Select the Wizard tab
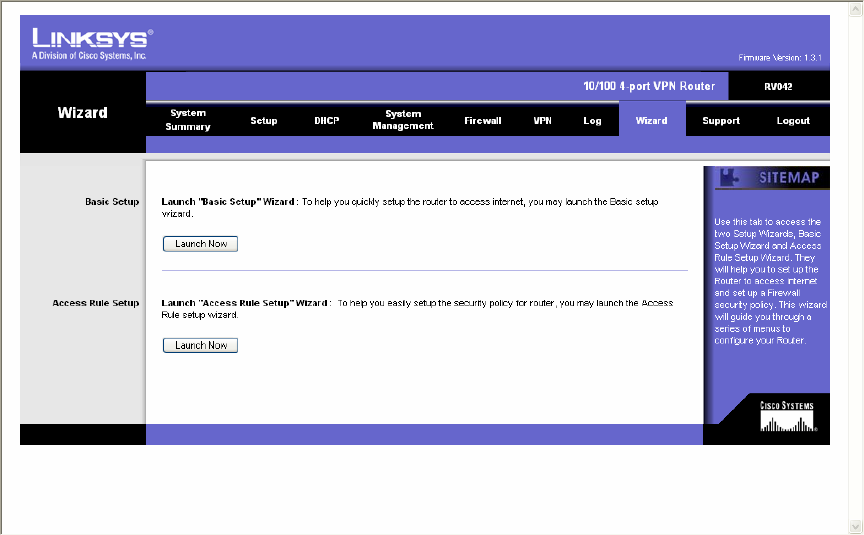This screenshot has width=864, height=535. pos(652,121)
